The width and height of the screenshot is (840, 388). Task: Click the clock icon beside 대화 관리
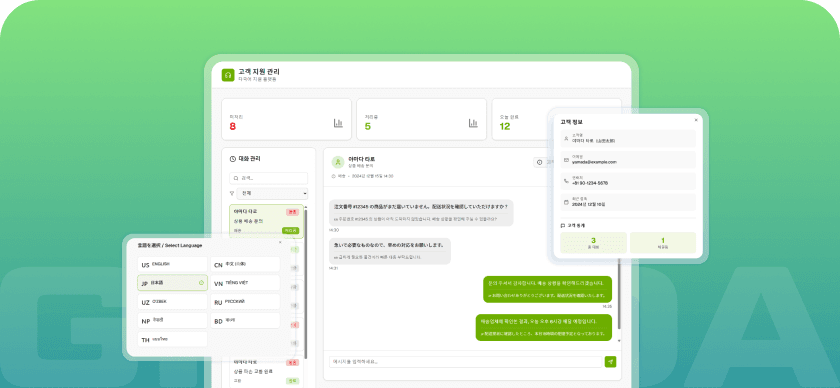[x=232, y=159]
